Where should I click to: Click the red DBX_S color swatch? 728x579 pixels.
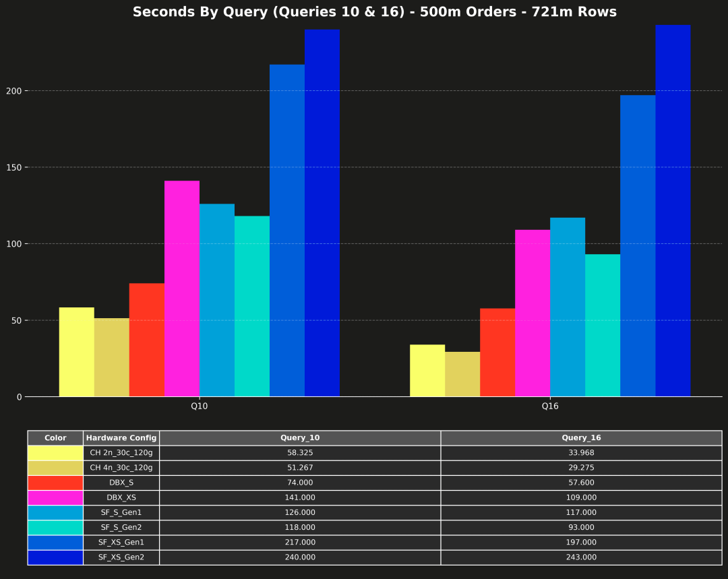click(x=55, y=483)
